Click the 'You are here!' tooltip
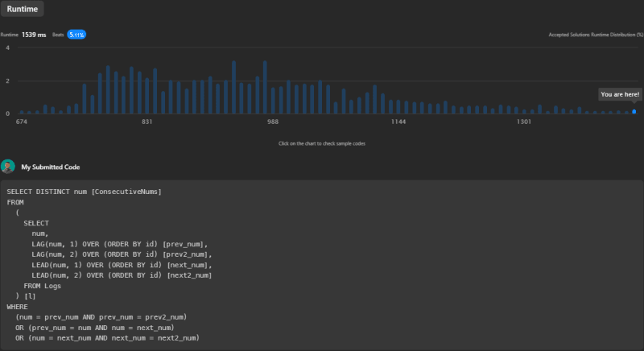This screenshot has width=644, height=351. point(620,94)
